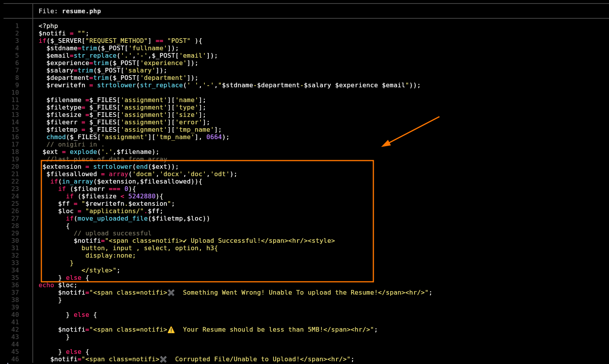The image size is (609, 364).
Task: Click the cross mark emoji on line 46
Action: tap(163, 359)
